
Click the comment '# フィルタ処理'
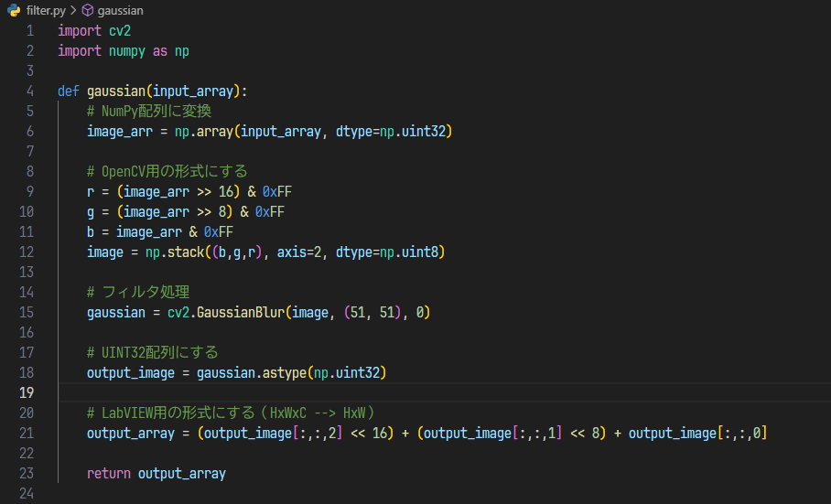pyautogui.click(x=138, y=292)
